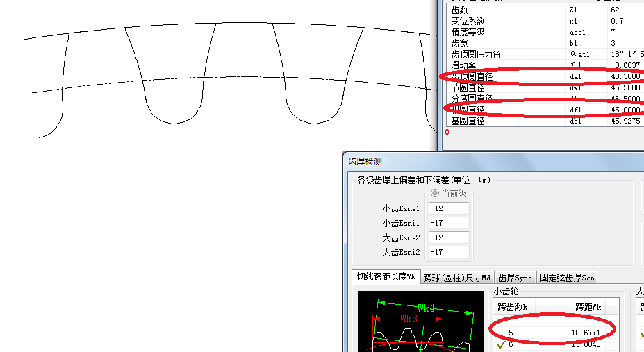Select the 齿顶圆压力角 row
This screenshot has width=644, height=352.
pos(545,54)
